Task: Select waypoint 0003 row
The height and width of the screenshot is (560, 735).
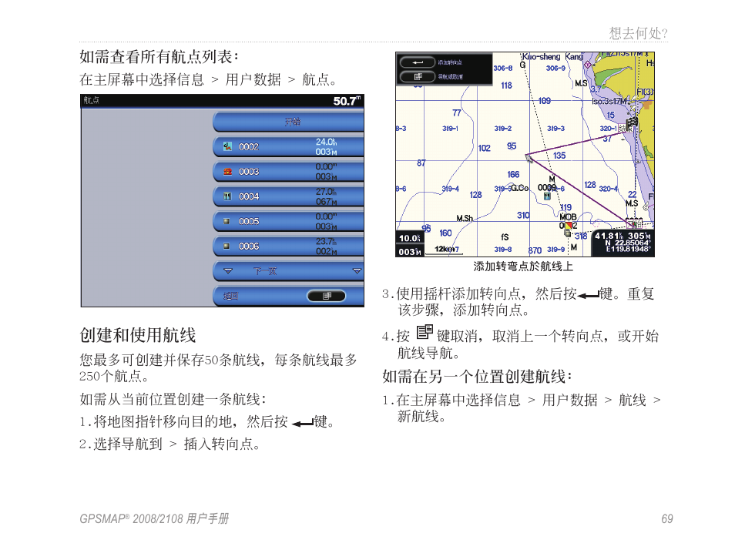Action: point(288,172)
